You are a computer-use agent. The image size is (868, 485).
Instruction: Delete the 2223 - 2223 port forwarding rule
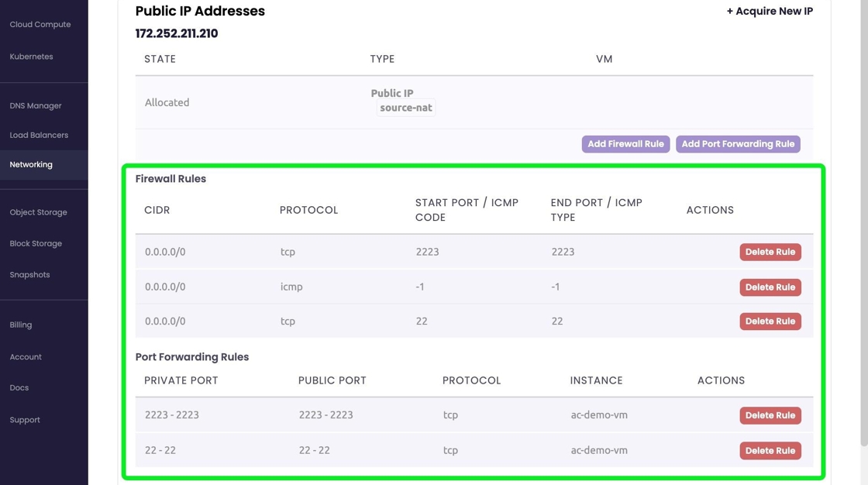pos(770,415)
